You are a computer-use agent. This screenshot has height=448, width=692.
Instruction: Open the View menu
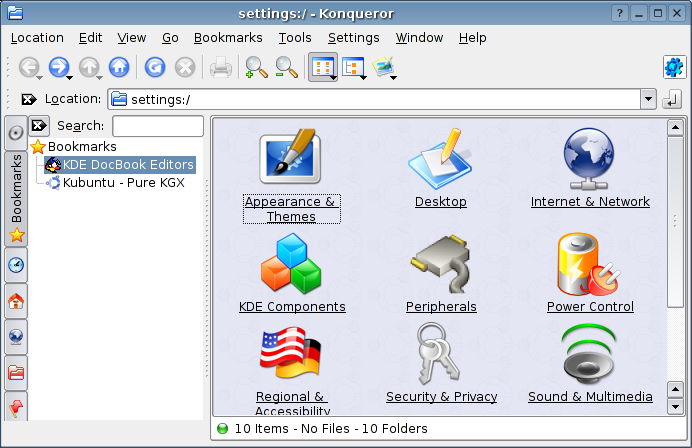(132, 38)
